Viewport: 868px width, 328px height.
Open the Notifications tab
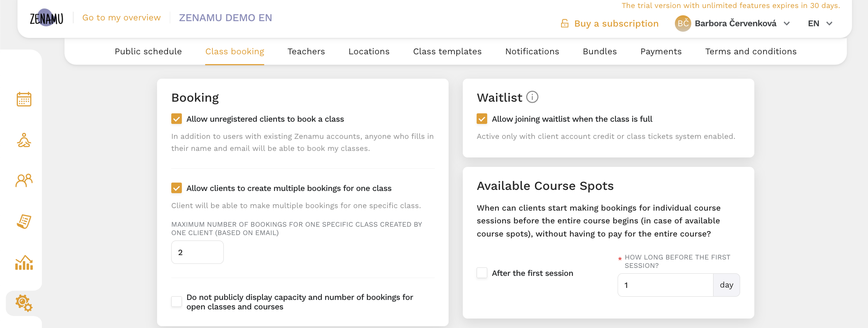coord(532,51)
